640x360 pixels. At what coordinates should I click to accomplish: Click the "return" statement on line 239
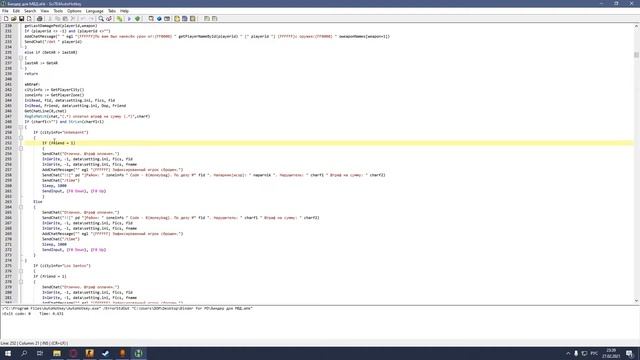coord(31,73)
